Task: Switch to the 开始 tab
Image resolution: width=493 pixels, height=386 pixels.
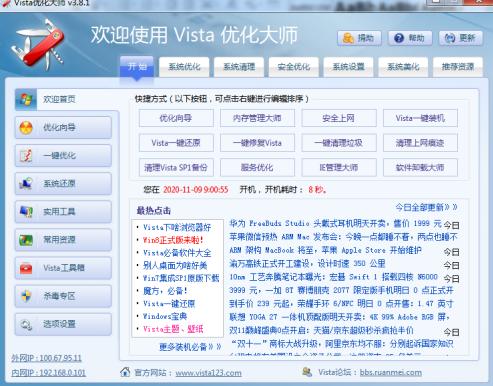Action: pyautogui.click(x=137, y=67)
